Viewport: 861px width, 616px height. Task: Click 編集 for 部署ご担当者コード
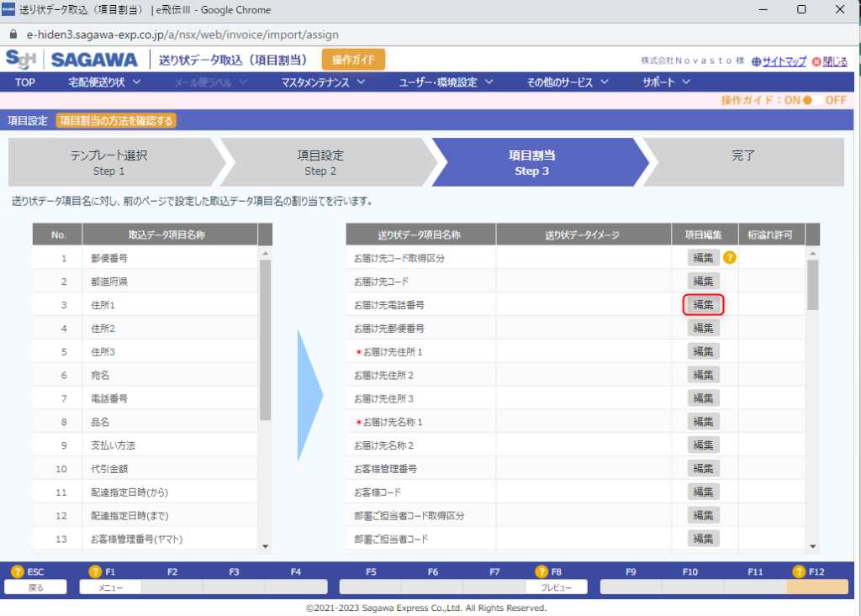[704, 539]
